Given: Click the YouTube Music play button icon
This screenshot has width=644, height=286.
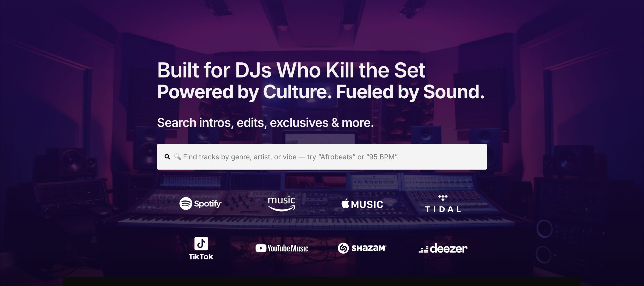Looking at the screenshot, I should (261, 248).
